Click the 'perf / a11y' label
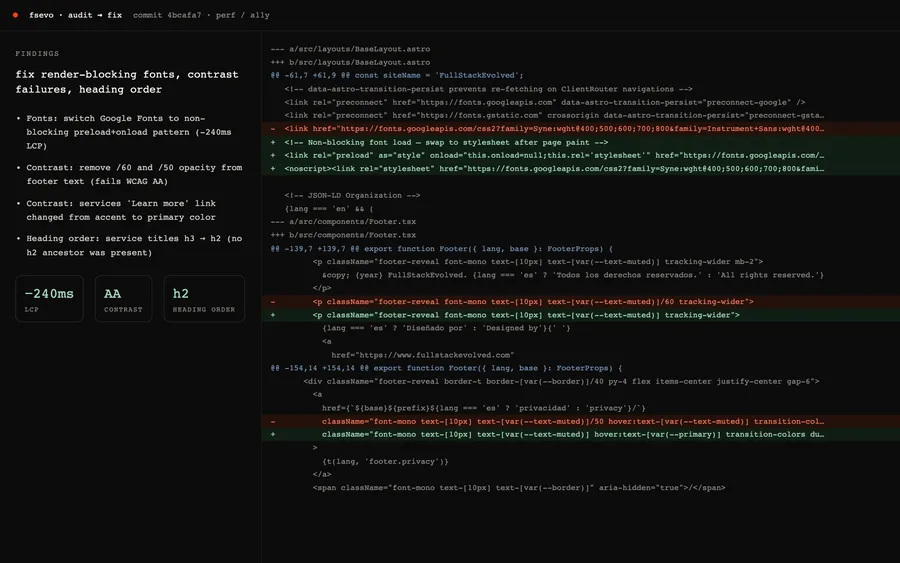Screen dimensions: 900x563 [243, 15]
